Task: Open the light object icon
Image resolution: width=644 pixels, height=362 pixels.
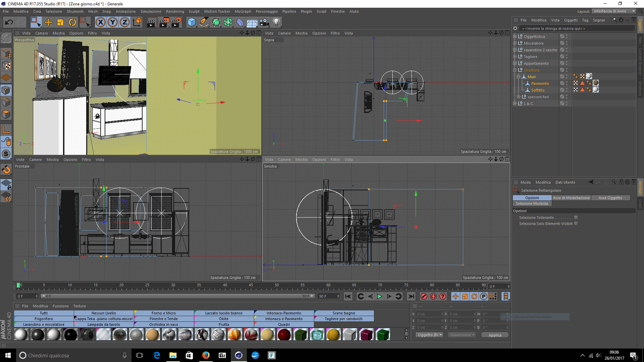Action: pyautogui.click(x=276, y=22)
